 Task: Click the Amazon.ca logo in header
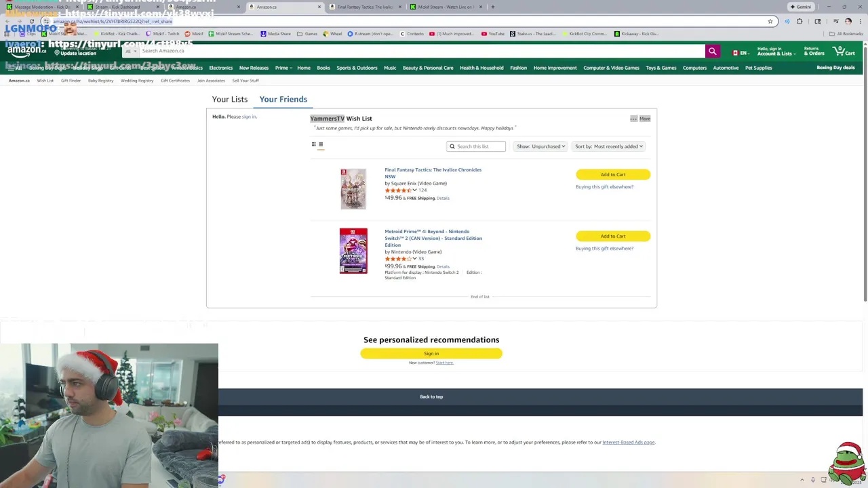(x=26, y=51)
